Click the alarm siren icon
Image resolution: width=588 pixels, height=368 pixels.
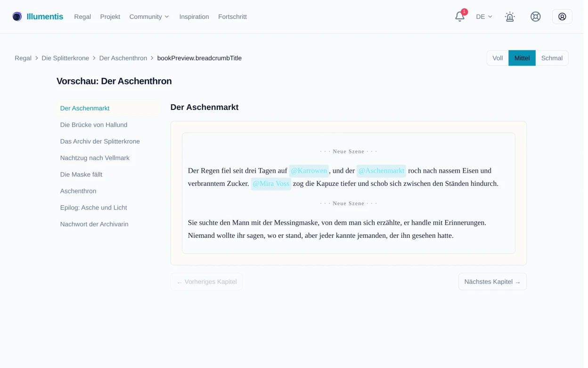[x=510, y=17]
